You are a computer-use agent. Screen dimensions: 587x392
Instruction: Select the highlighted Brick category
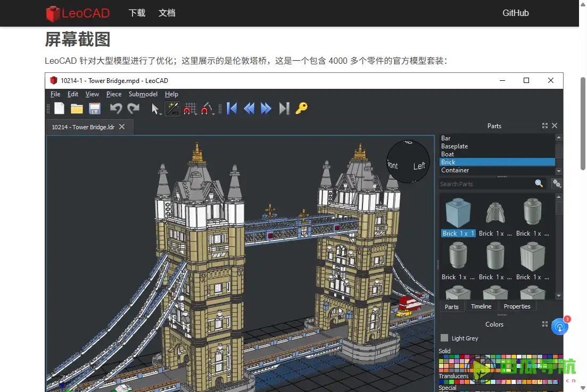click(x=497, y=162)
